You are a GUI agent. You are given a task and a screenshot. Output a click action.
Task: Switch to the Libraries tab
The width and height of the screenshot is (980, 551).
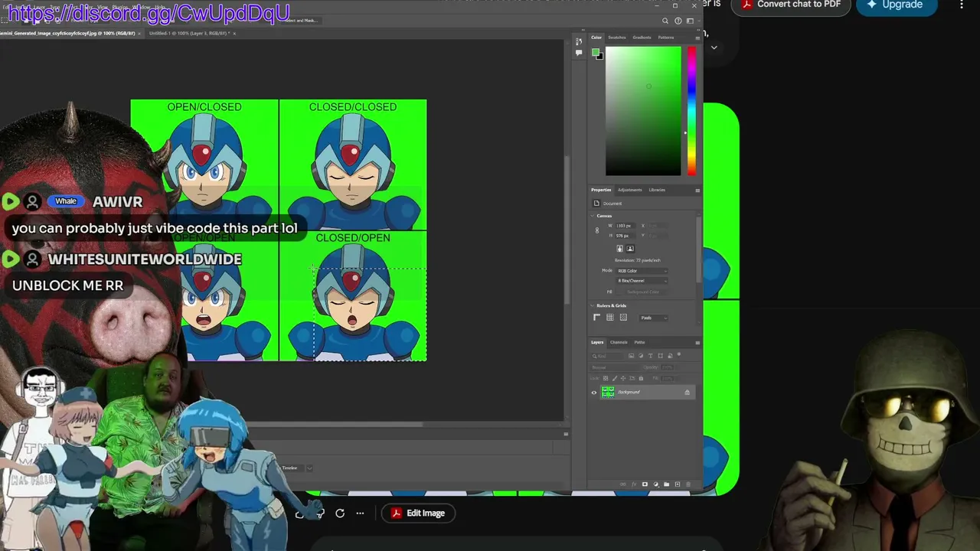[x=657, y=190]
